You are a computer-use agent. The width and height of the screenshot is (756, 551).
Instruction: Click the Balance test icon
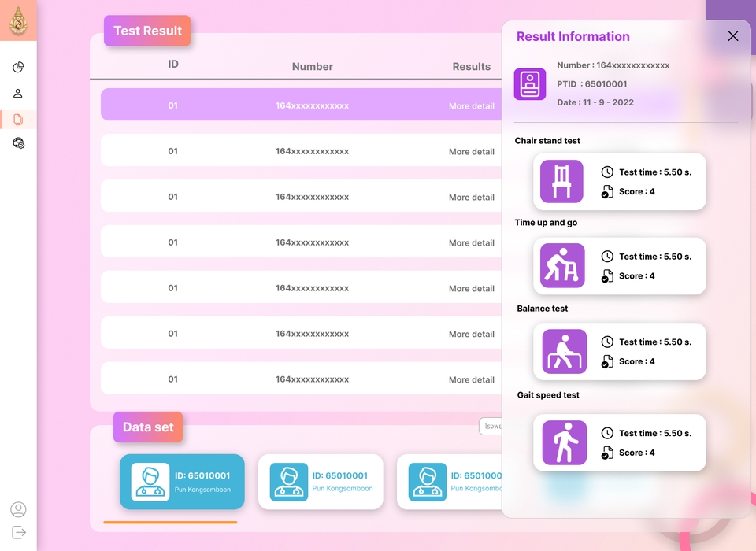tap(565, 351)
